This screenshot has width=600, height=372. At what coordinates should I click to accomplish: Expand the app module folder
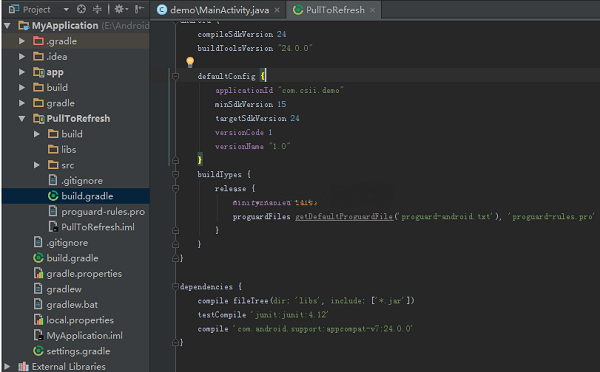point(22,72)
